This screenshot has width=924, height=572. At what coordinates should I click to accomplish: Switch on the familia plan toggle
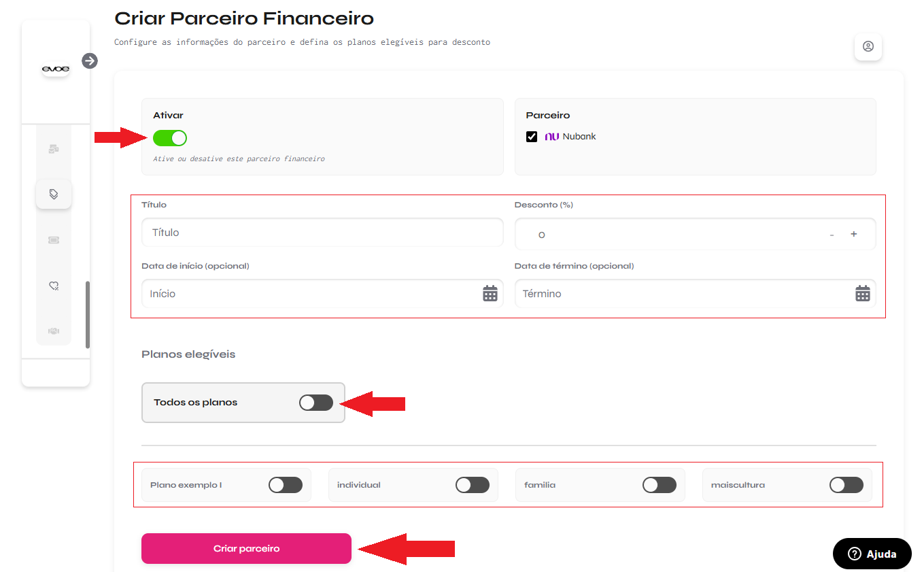(660, 485)
